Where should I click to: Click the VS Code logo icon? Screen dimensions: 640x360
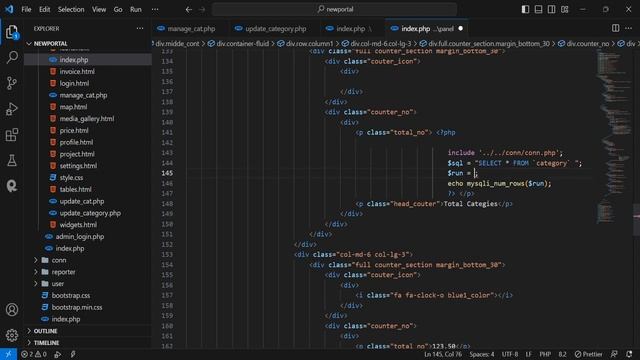[x=9, y=9]
